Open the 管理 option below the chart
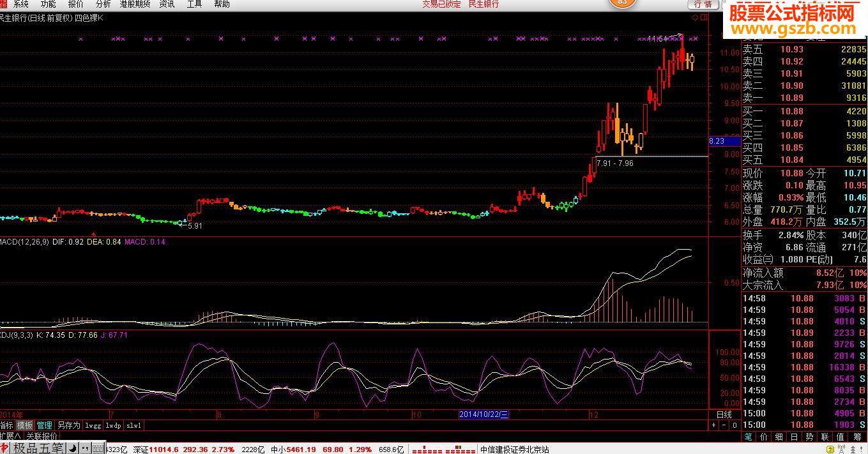Screen dimensions: 868x454 44,425
